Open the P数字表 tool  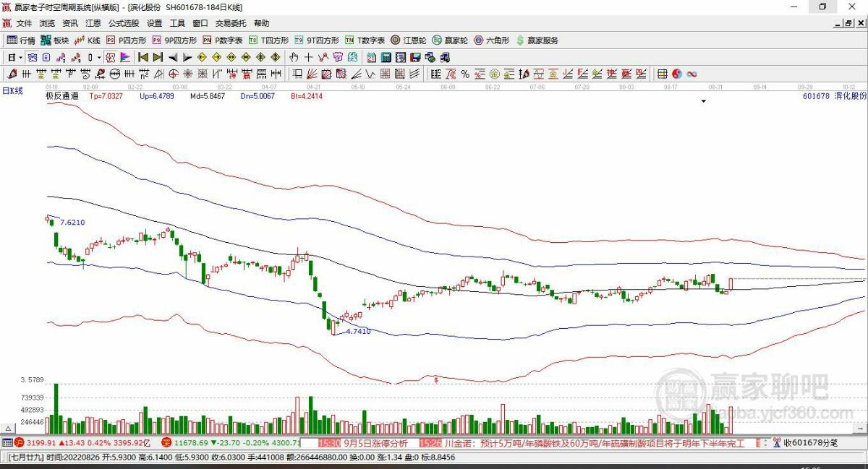click(223, 40)
